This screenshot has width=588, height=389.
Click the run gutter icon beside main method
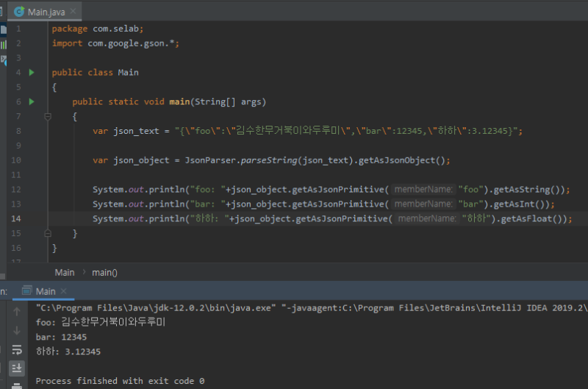click(x=32, y=101)
